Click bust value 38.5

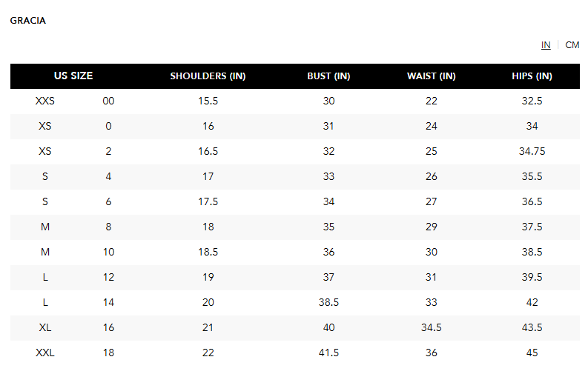point(328,302)
